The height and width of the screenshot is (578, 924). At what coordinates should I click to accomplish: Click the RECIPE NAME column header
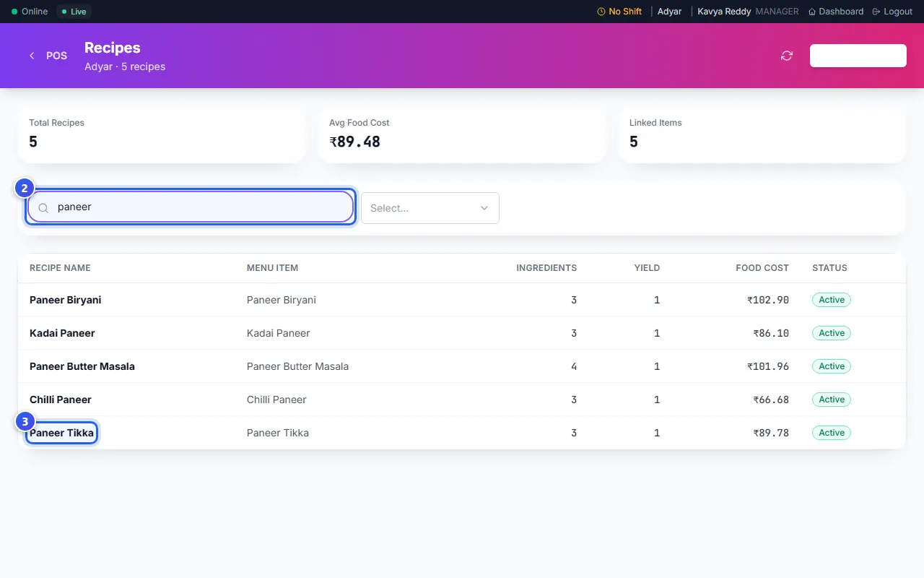(x=60, y=268)
